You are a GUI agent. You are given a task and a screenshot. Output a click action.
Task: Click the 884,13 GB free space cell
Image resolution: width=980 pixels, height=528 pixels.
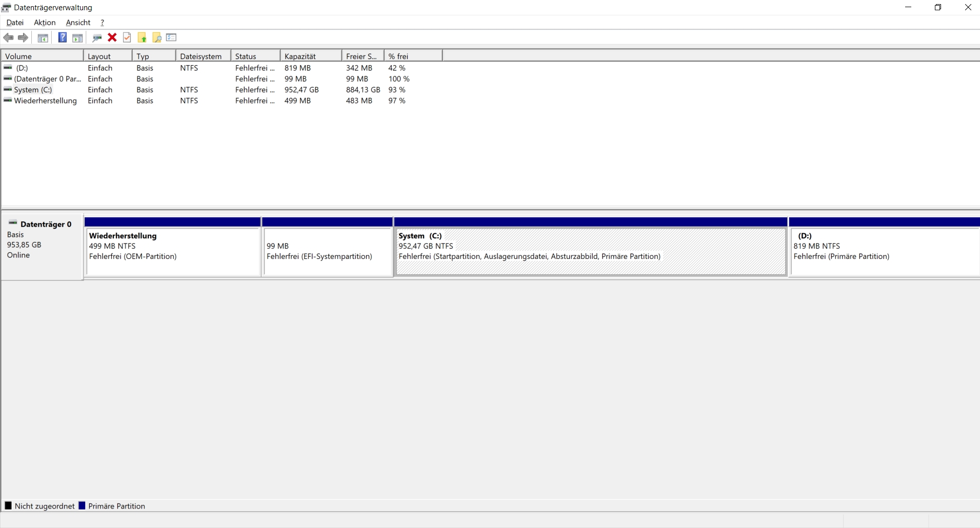click(x=363, y=90)
